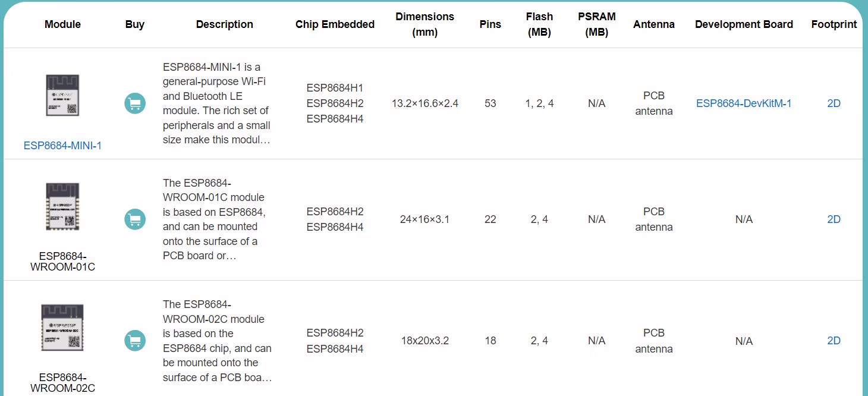Open the 2D footprint for ESP8684-MINI-1
868x396 pixels.
point(834,103)
